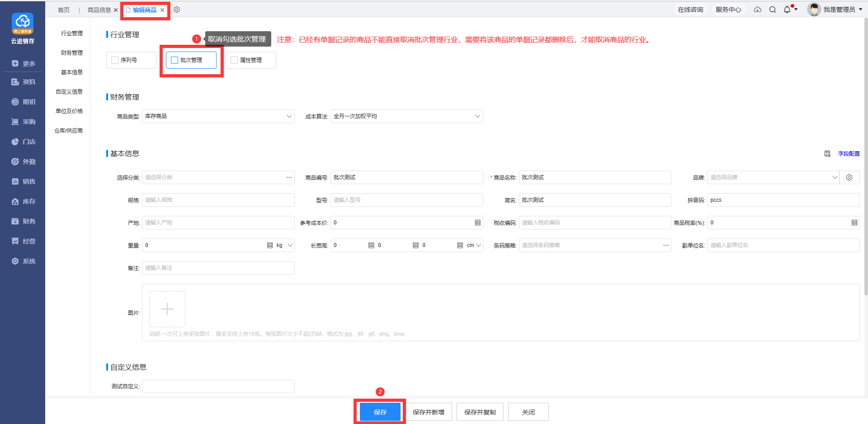Open the 字段配置 link
Viewport: 868px width, 424px height.
[x=849, y=154]
